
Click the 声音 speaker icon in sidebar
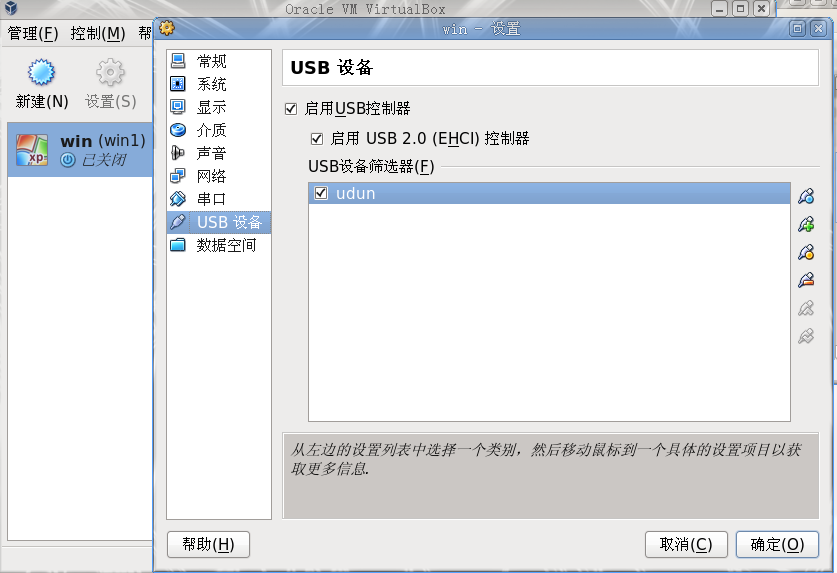tap(178, 153)
